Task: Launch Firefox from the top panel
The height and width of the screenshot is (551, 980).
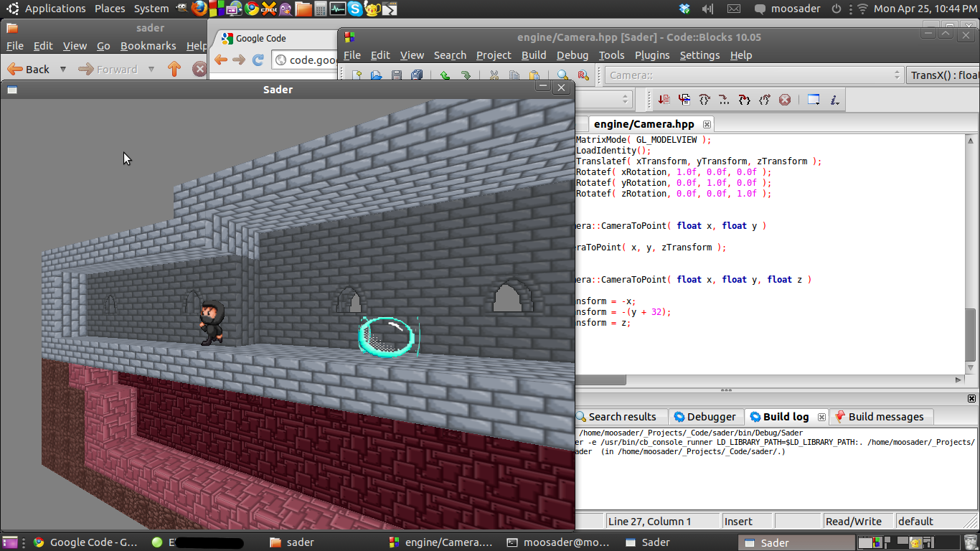Action: [x=199, y=9]
